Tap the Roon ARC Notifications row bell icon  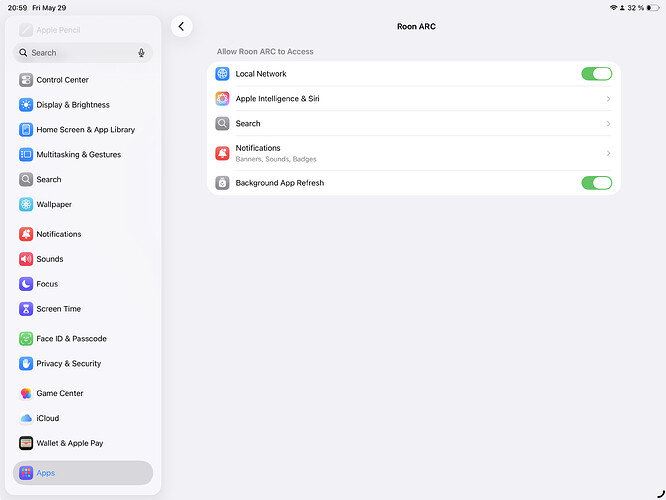click(222, 153)
